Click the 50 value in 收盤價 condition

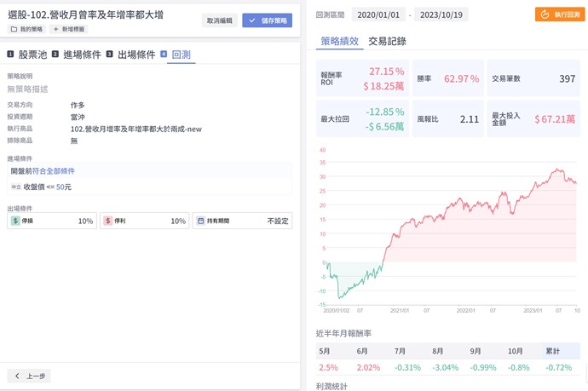61,187
